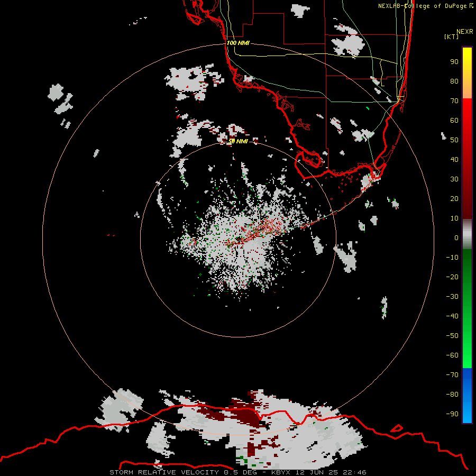Click the 'NEXR' label above the color bar
This screenshot has height=476, width=476.
(465, 32)
